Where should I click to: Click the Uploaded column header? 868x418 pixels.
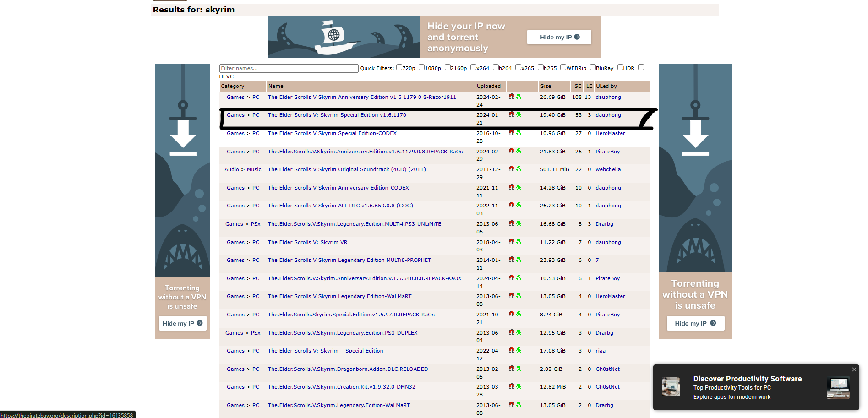491,86
